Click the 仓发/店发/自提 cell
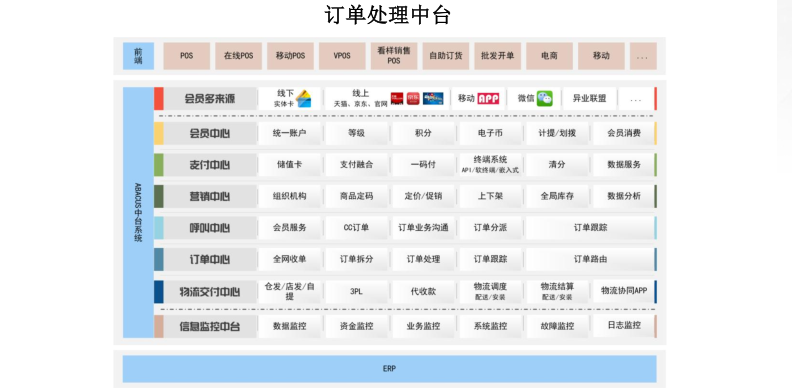 289,291
